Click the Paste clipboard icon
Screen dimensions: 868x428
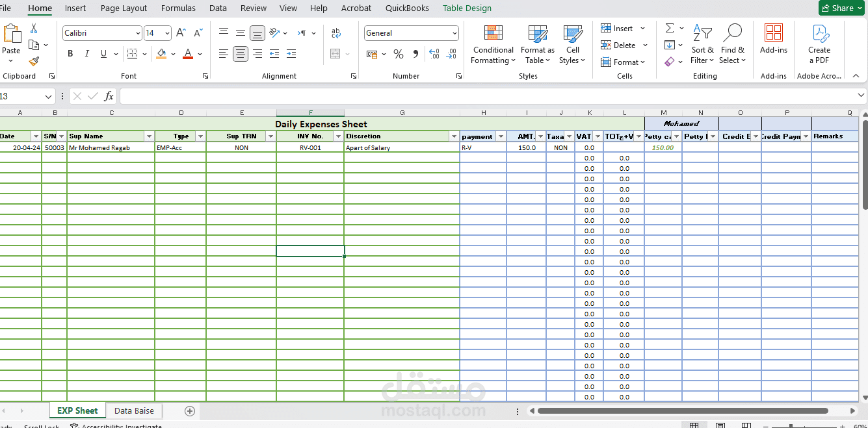(x=12, y=34)
